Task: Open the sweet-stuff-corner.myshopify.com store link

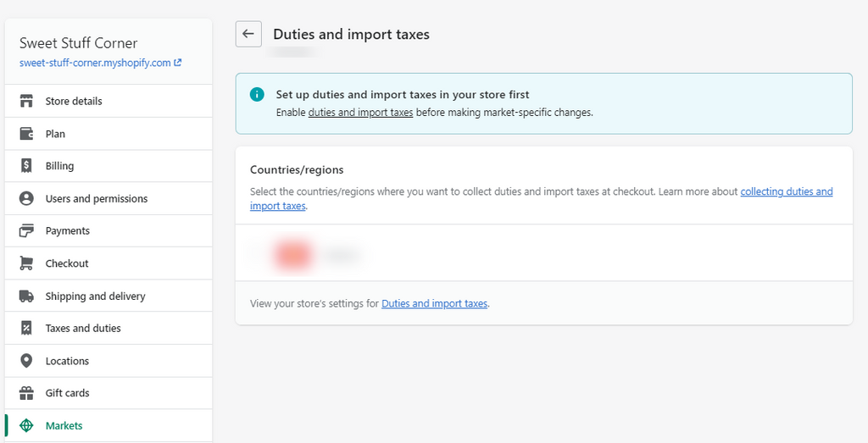Action: pyautogui.click(x=95, y=63)
